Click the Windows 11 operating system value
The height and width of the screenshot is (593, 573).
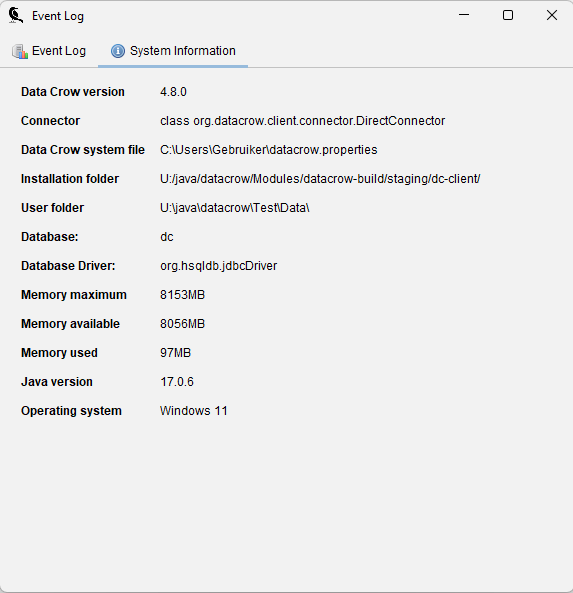click(194, 411)
